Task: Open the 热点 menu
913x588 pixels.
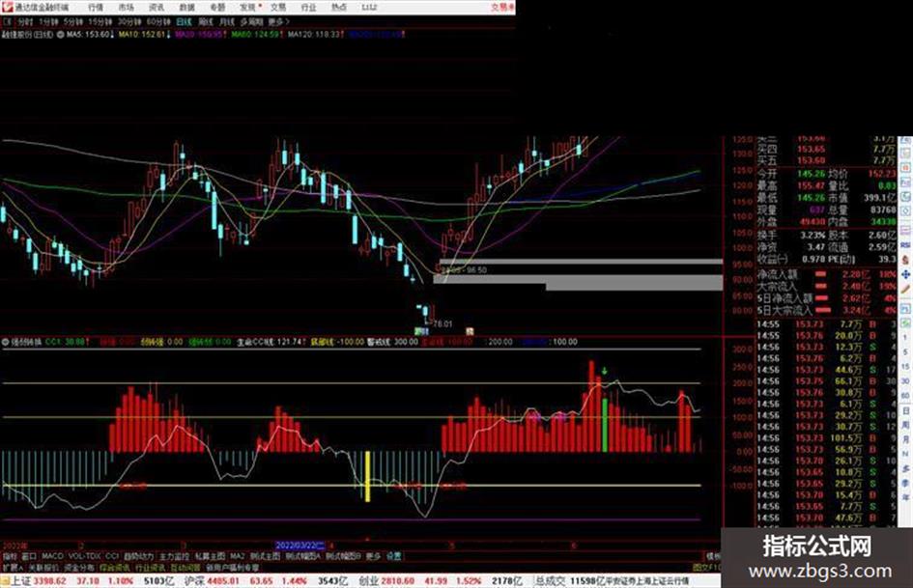Action: click(339, 7)
